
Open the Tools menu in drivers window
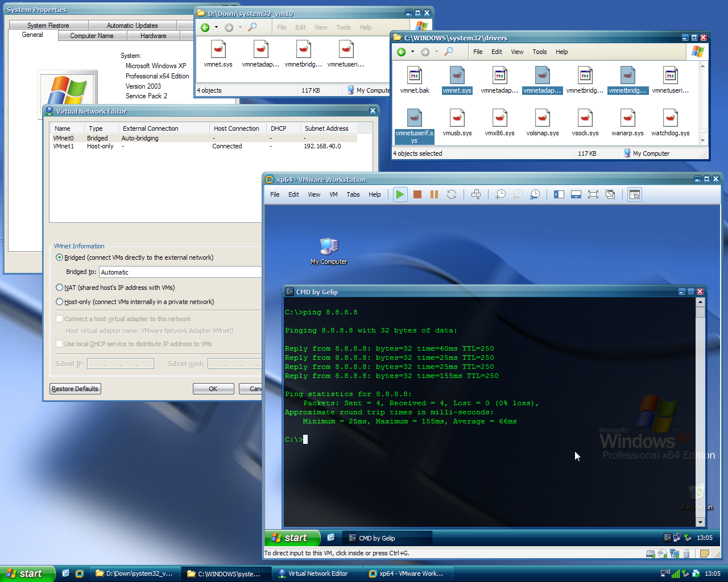(x=540, y=52)
